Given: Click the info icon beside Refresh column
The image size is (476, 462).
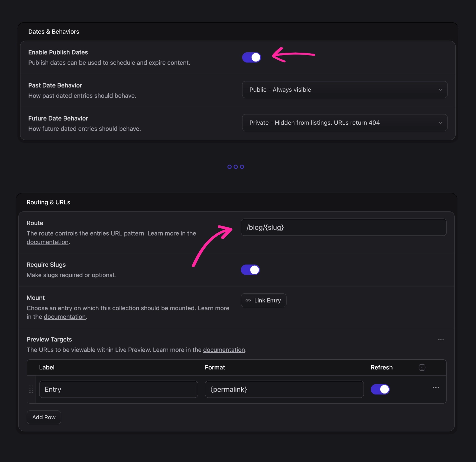Looking at the screenshot, I should tap(422, 368).
